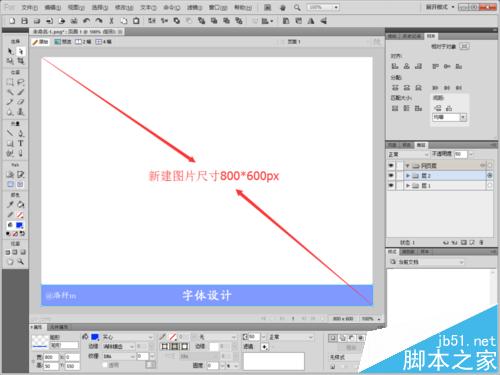Open the 文件 menu
This screenshot has height=375, width=500.
30,7
